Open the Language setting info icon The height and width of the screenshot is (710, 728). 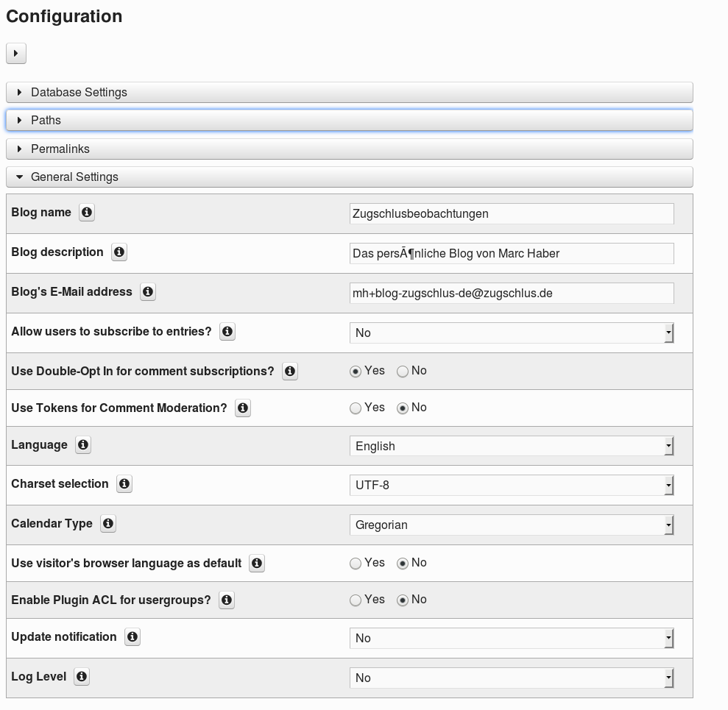point(82,445)
